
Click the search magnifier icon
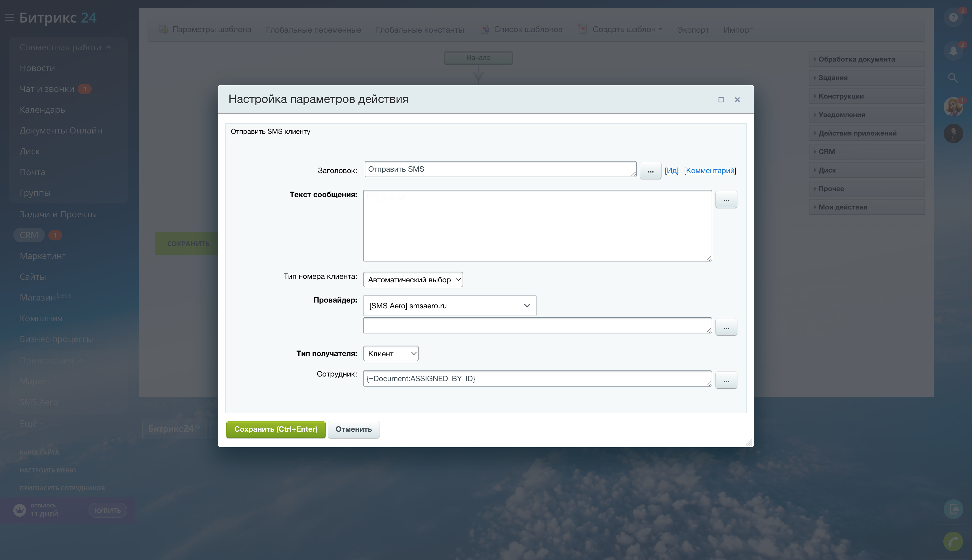tap(953, 78)
